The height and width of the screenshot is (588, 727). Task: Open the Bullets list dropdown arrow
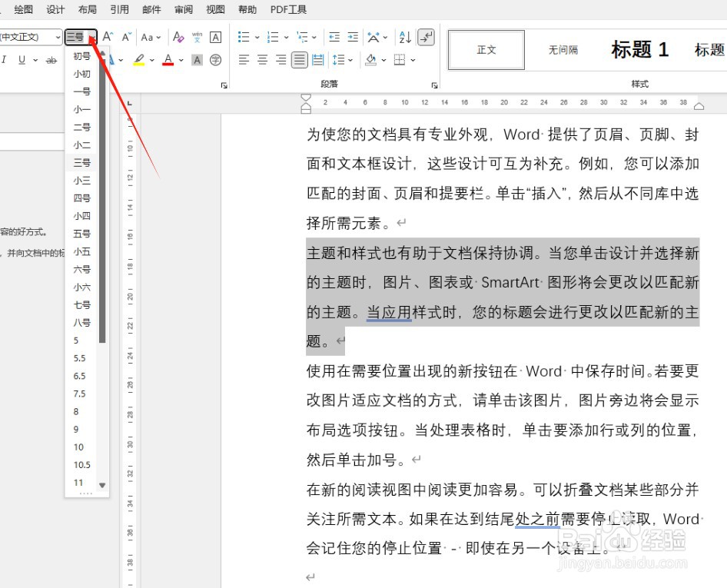coord(257,37)
